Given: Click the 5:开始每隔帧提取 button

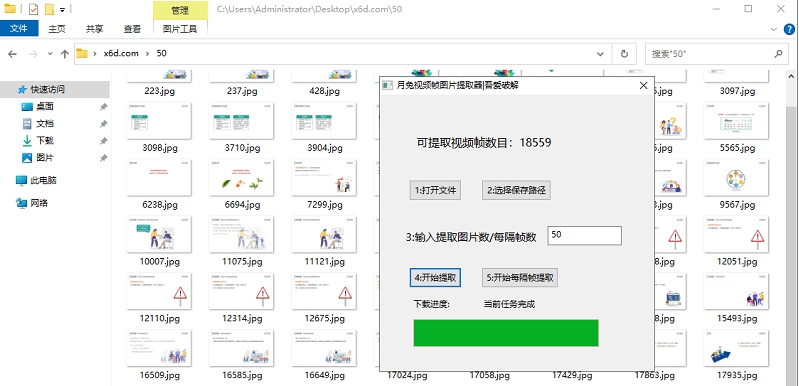Looking at the screenshot, I should [520, 278].
